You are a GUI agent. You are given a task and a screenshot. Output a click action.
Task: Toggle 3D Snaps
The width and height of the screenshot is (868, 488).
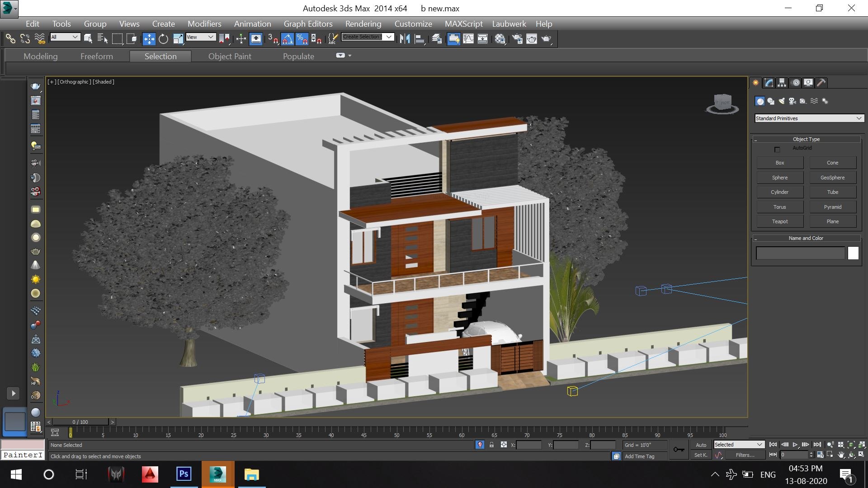point(273,39)
